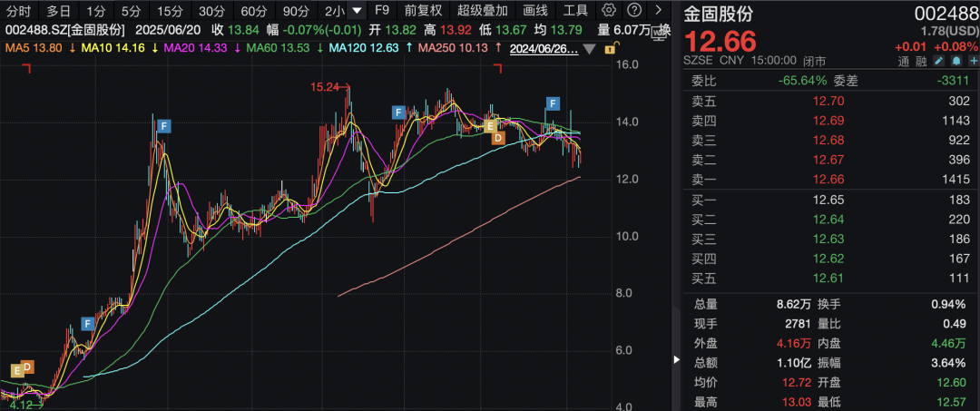Click the help question mark icon
This screenshot has width=980, height=411.
pos(633,11)
